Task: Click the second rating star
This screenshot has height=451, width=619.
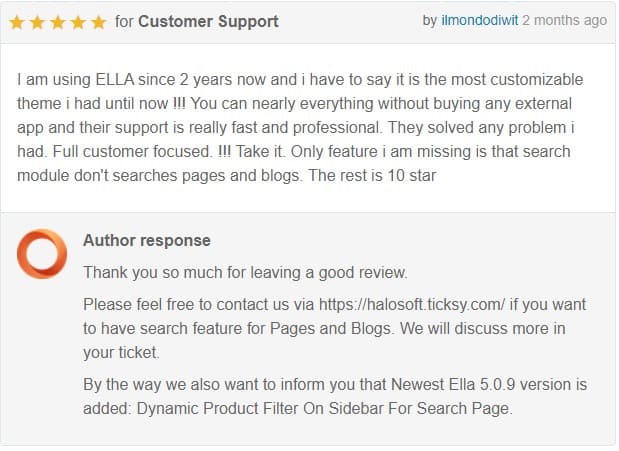Action: [37, 23]
